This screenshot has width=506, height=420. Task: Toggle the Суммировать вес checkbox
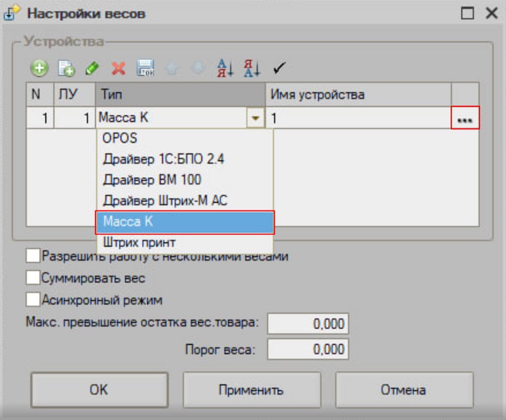point(33,278)
